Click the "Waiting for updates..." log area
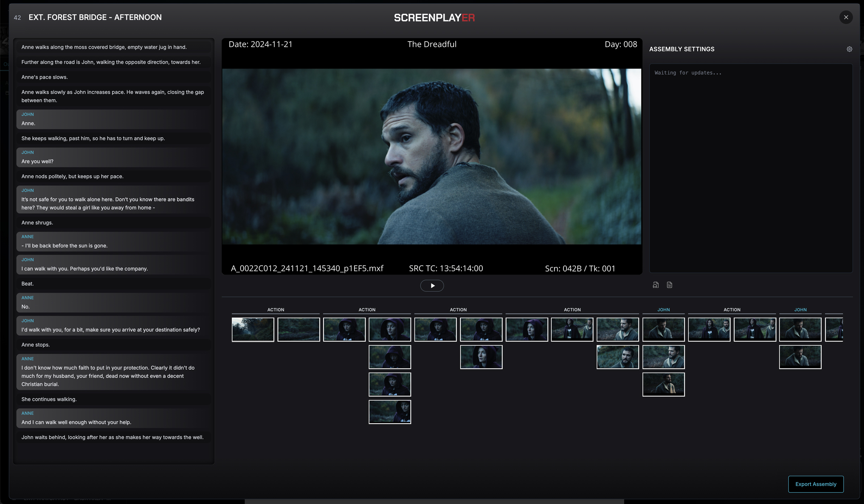864x504 pixels. pos(750,168)
